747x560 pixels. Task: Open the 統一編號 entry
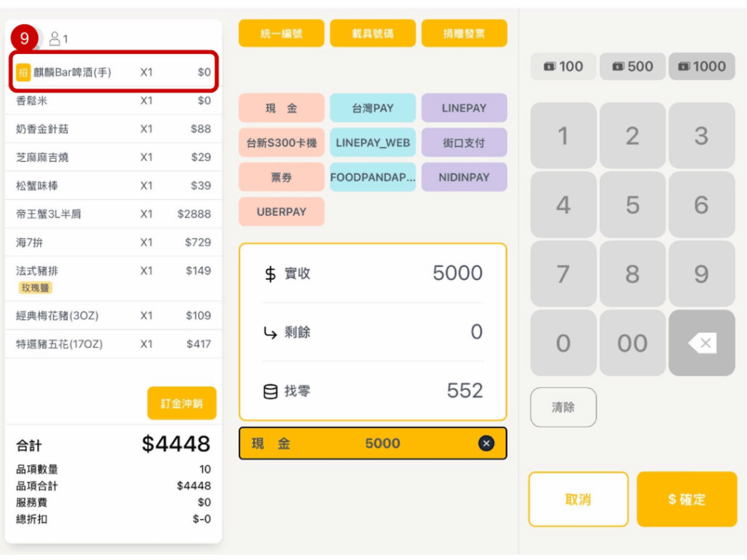[281, 34]
